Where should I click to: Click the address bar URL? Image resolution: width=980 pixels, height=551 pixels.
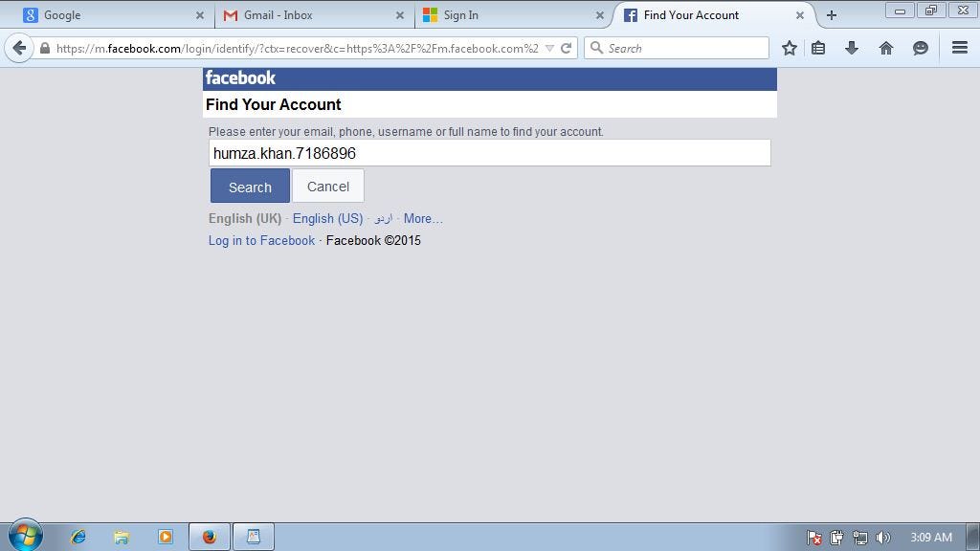tap(297, 48)
